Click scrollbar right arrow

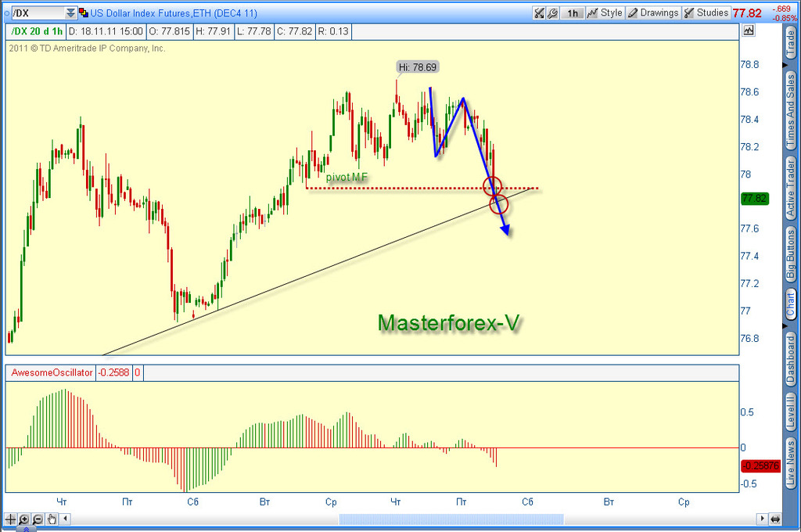coord(762,519)
